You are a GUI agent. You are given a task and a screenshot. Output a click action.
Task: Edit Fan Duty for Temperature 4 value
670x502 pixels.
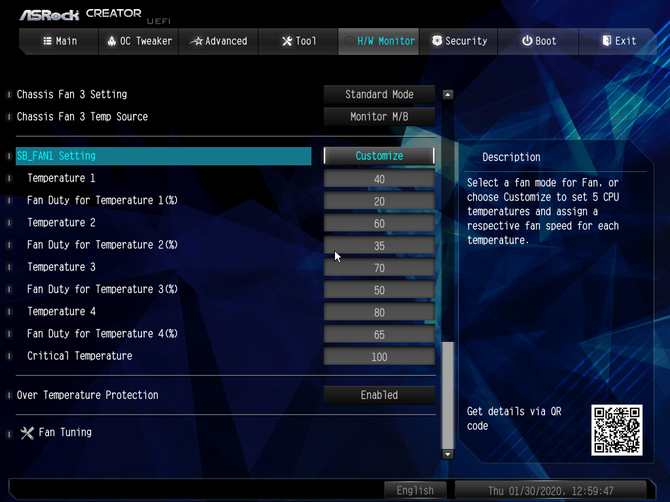coord(379,335)
